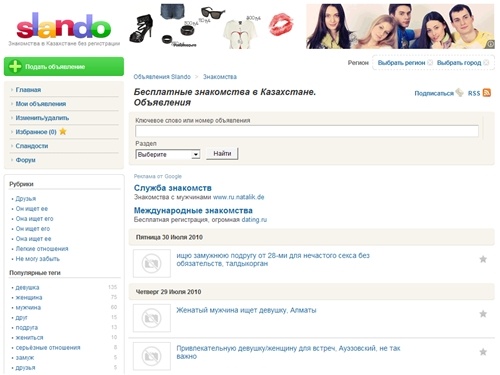Select the 'Он ищет его' category
Screen dimensions: 500x375
coord(33,229)
